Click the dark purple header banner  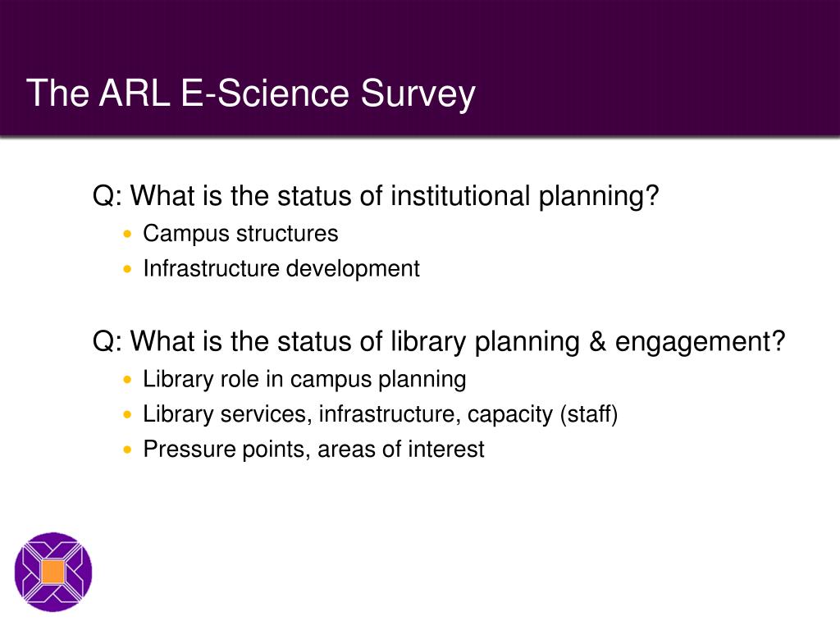pyautogui.click(x=420, y=68)
